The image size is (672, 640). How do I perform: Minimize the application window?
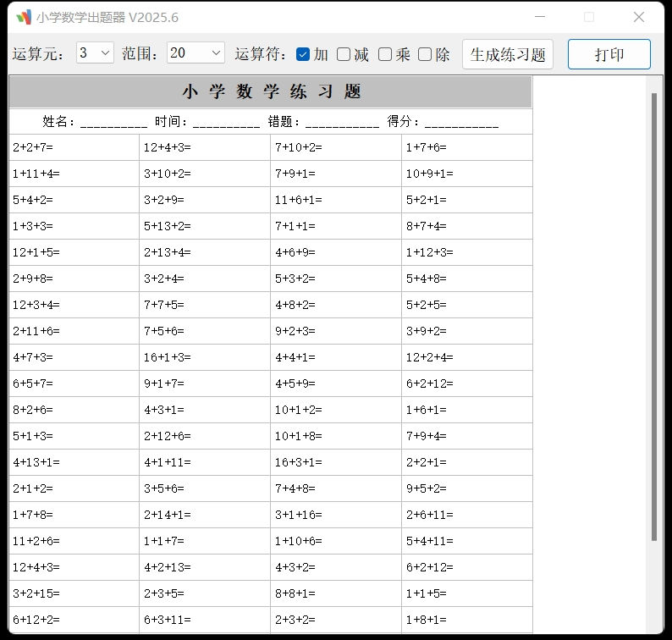click(x=541, y=17)
